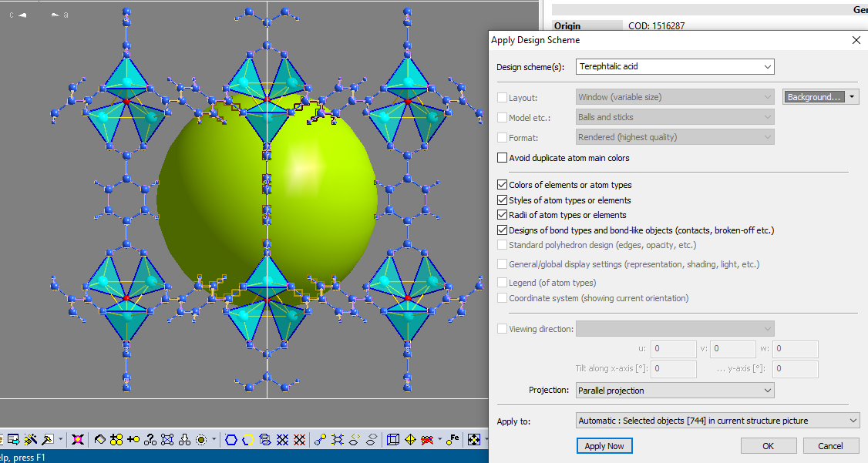This screenshot has height=463, width=868.
Task: Click the add-atom icon with plus sign
Action: pyautogui.click(x=133, y=439)
